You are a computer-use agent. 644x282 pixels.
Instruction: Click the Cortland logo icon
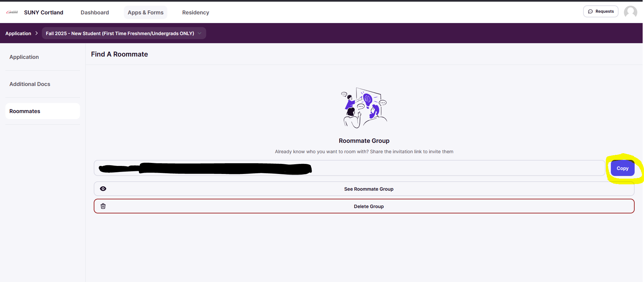click(x=12, y=12)
